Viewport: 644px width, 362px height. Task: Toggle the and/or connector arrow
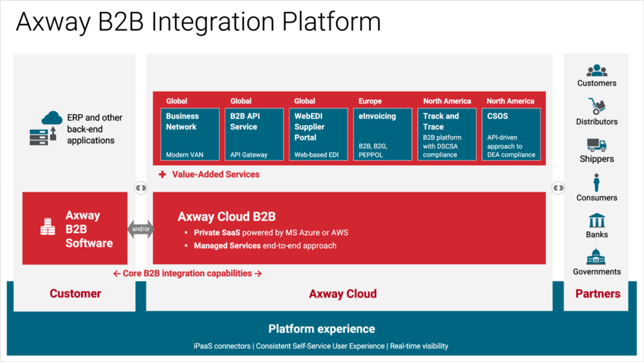[x=140, y=229]
